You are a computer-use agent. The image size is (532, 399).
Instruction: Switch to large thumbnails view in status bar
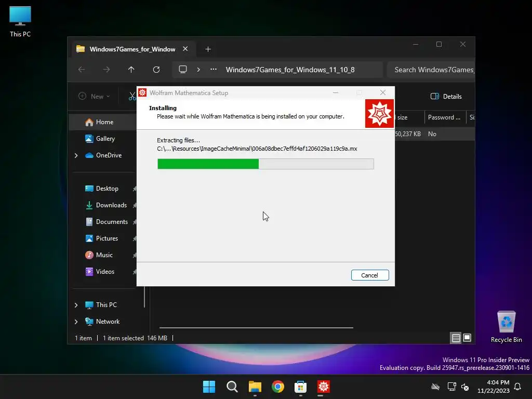467,338
